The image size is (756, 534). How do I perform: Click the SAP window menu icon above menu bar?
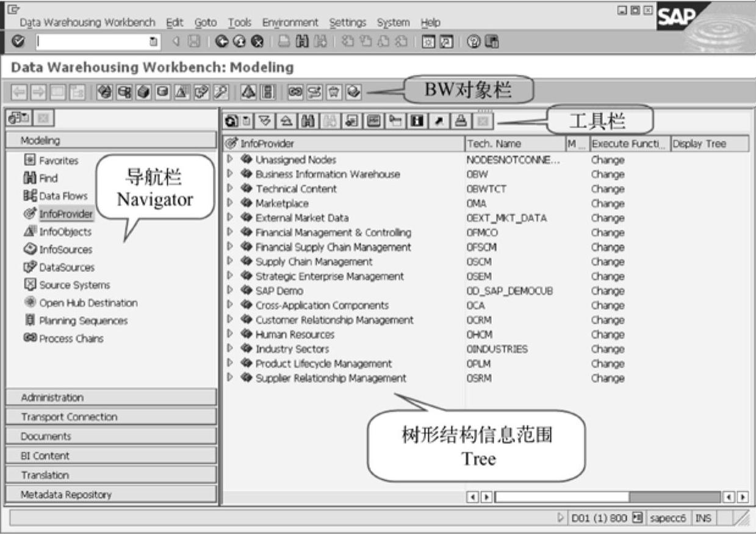click(14, 9)
